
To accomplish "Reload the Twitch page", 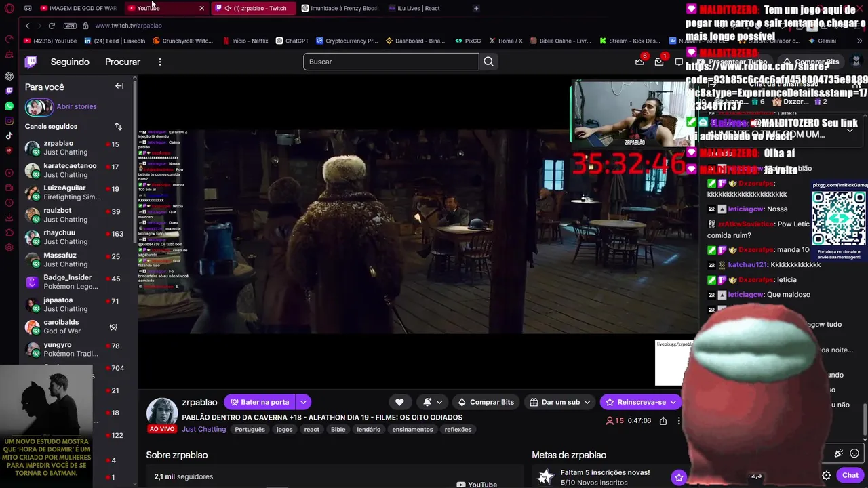I will 52,26.
